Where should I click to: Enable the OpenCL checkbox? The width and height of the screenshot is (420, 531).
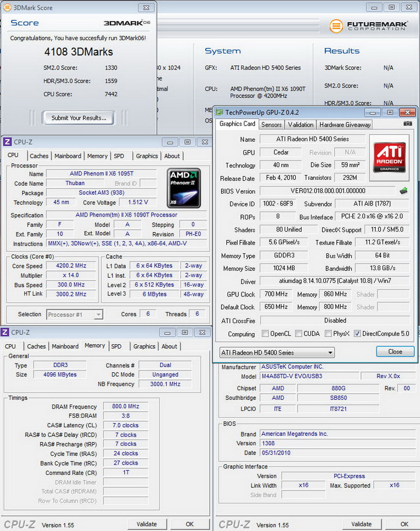[x=265, y=334]
